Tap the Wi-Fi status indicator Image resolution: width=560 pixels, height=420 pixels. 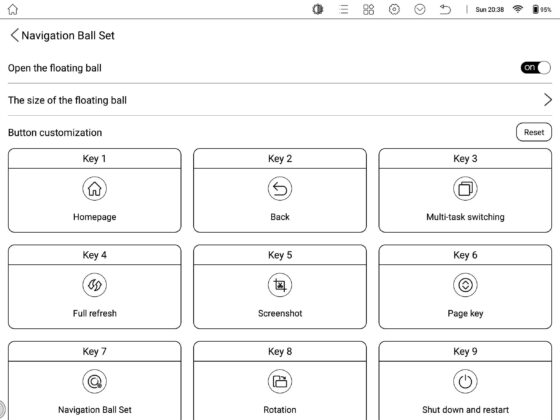pos(518,9)
